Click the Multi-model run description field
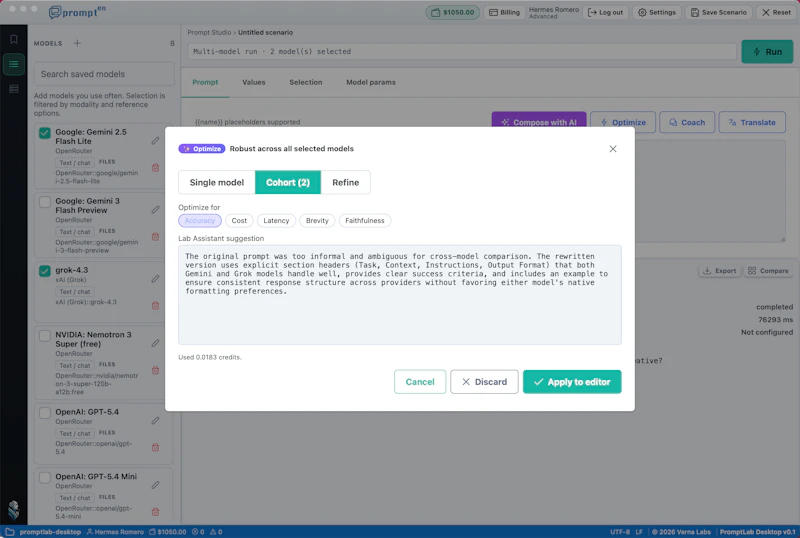The image size is (800, 538). tap(462, 52)
